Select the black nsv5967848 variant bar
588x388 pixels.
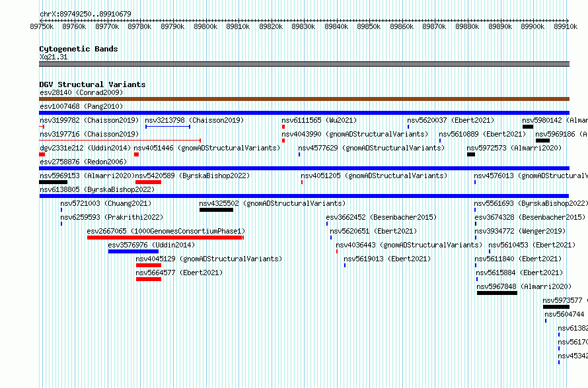coord(497,293)
